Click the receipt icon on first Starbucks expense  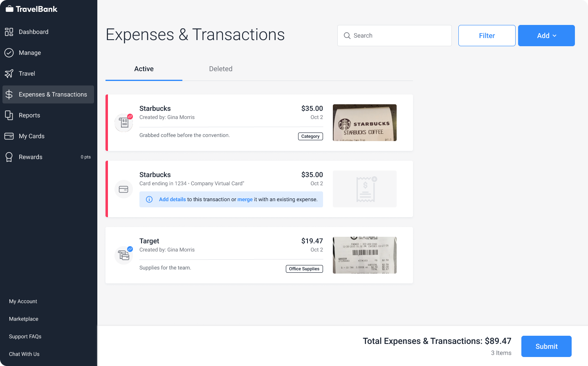coord(123,123)
